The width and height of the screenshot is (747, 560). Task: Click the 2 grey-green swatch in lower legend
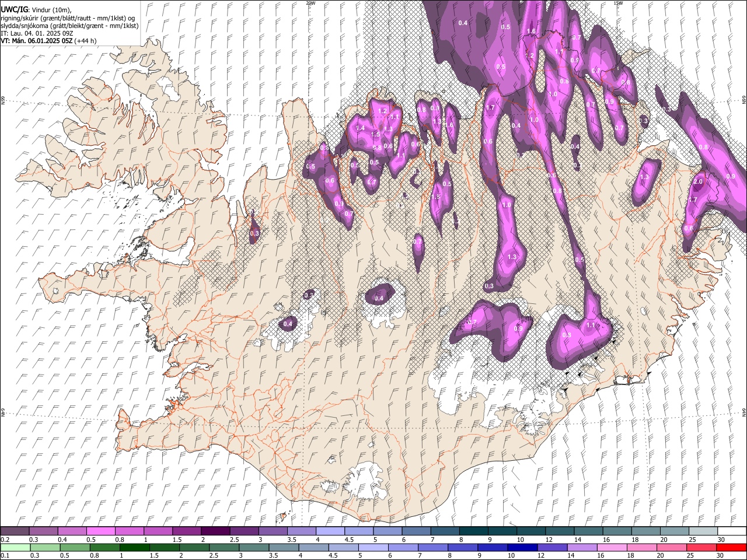tap(194, 547)
